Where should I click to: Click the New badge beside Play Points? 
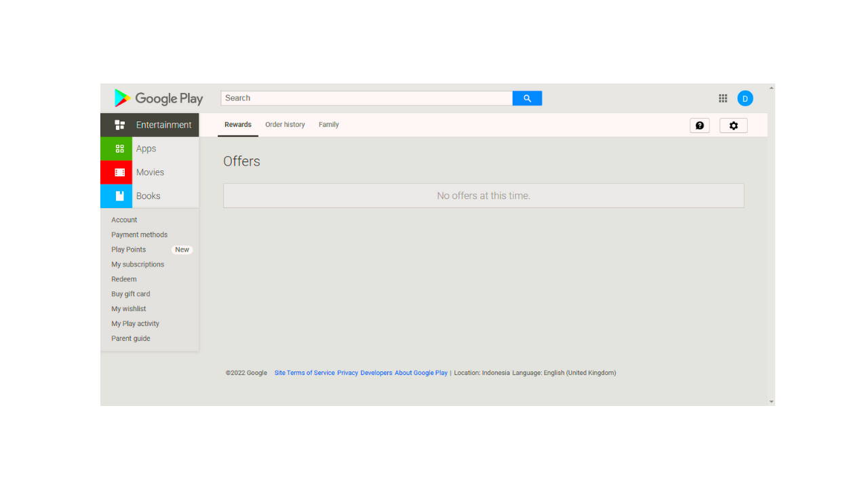tap(182, 249)
